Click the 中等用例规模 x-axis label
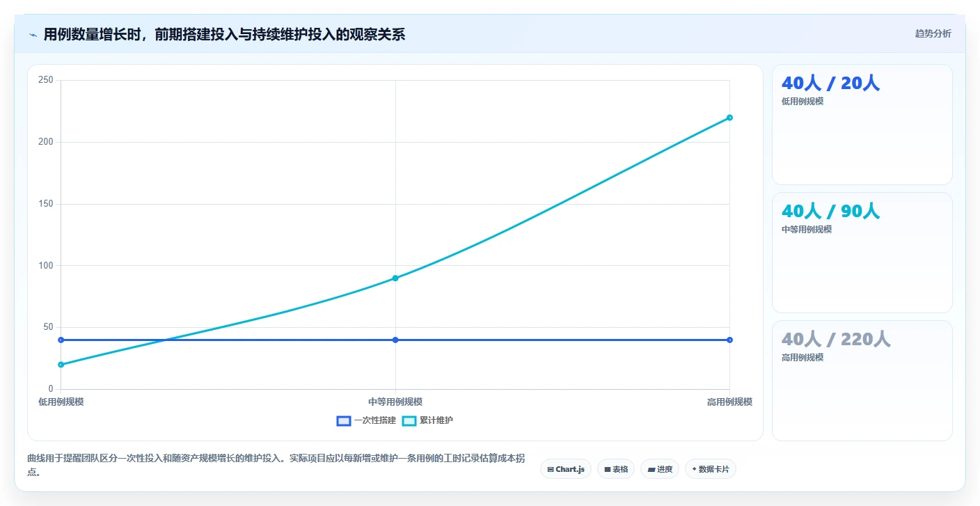Screen dimensions: 980x506 click(x=395, y=402)
